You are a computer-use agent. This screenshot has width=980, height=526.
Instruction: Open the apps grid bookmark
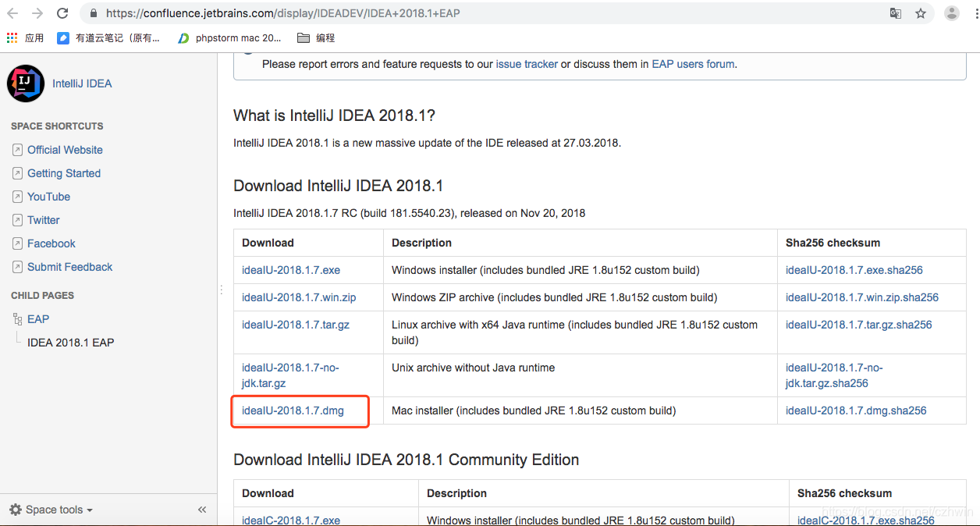pyautogui.click(x=25, y=37)
